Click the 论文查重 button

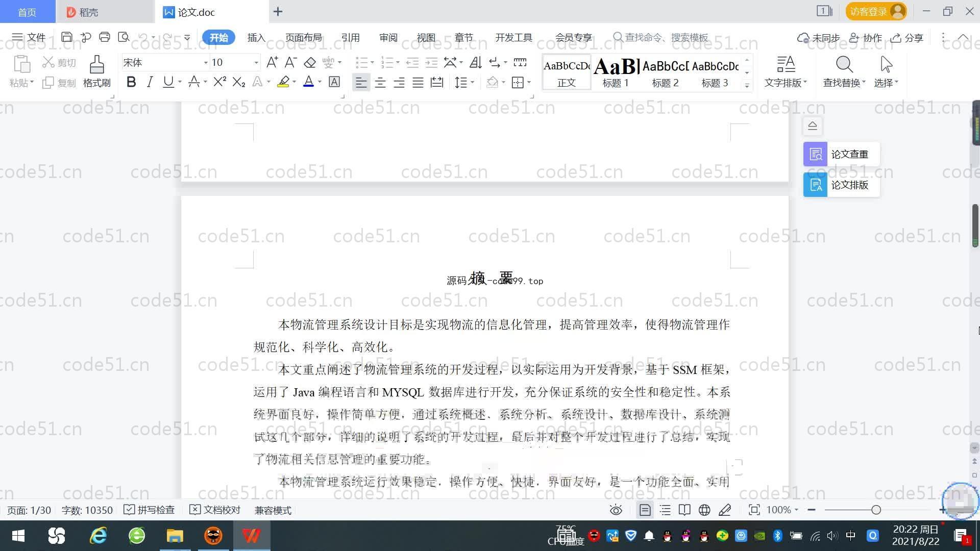(x=841, y=154)
